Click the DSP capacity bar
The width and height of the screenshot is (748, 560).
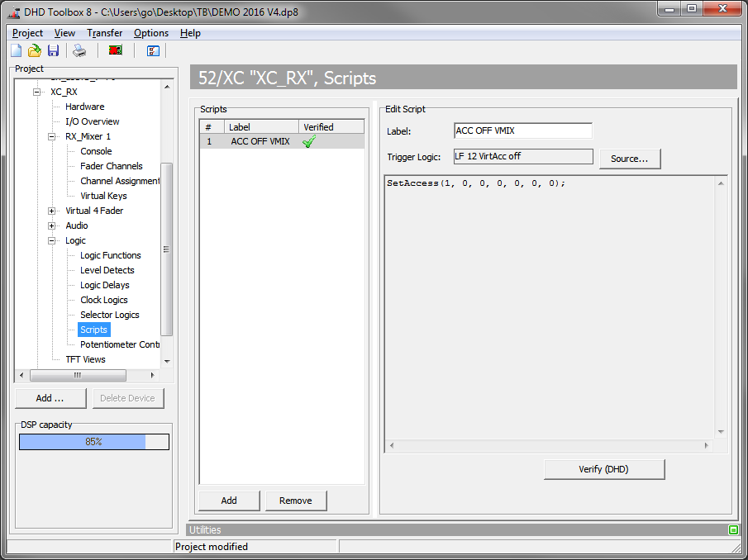pyautogui.click(x=93, y=442)
